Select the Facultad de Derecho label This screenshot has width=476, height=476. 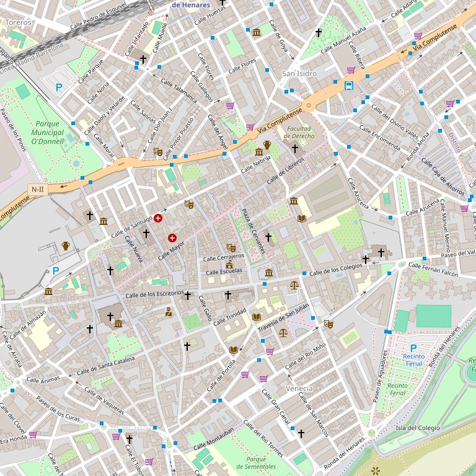[x=299, y=133]
